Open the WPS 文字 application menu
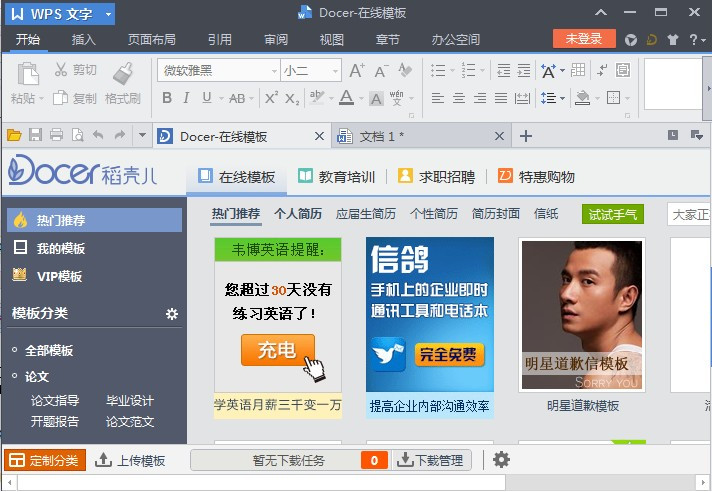 click(x=60, y=14)
